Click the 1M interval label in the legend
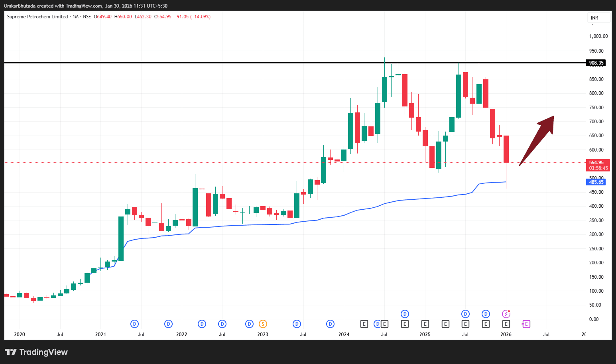Image resolution: width=616 pixels, height=364 pixels. (75, 17)
